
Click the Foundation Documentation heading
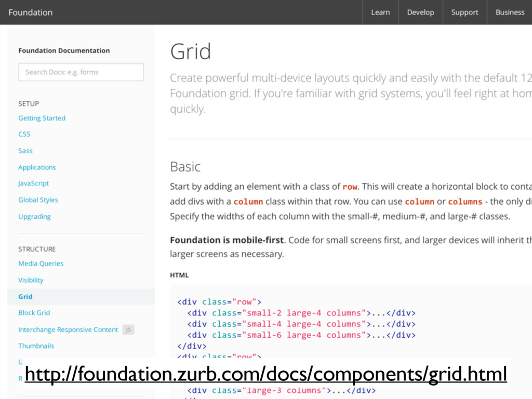coord(64,50)
